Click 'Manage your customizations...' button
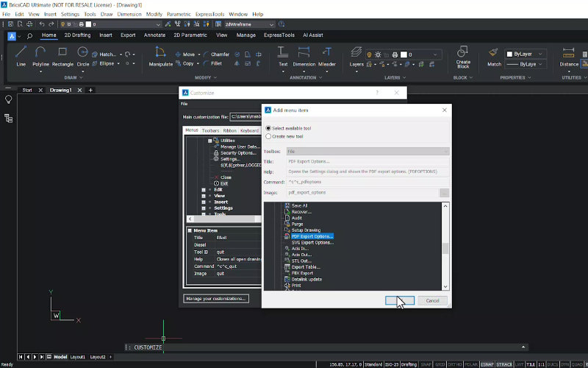The width and height of the screenshot is (588, 368). pos(216,298)
